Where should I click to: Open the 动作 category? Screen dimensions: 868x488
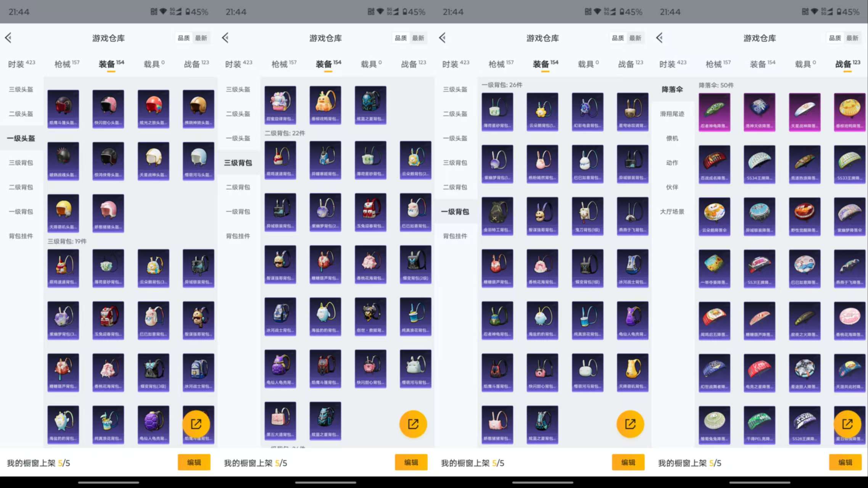[x=672, y=163]
